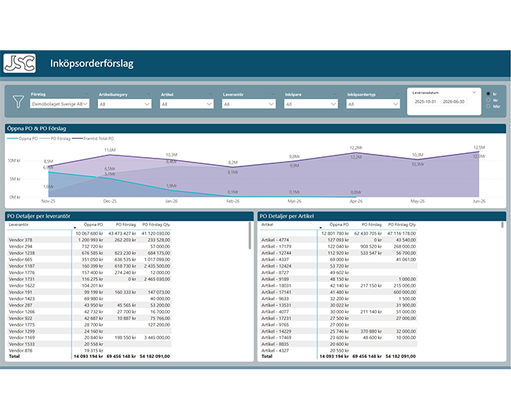Click the PO Detaljer per Artikel title

pyautogui.click(x=287, y=216)
